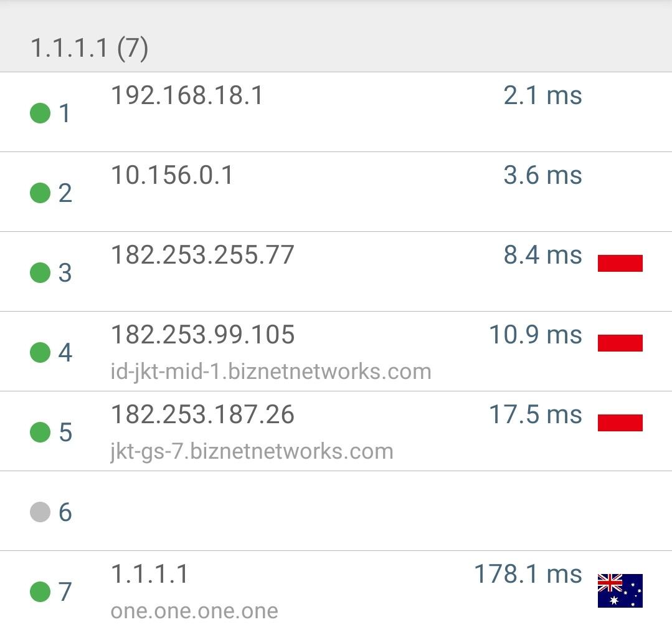Viewport: 672px width, 627px height.
Task: Click the green status dot for hop 3
Action: point(40,273)
